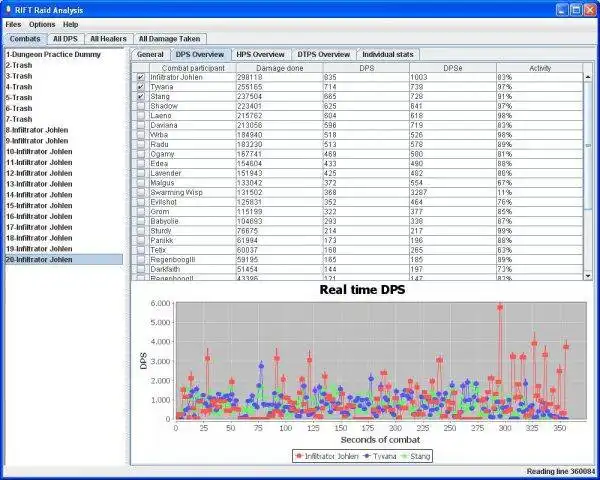Uncheck the Infiltrator Johlen participant checkbox
The height and width of the screenshot is (480, 600).
pyautogui.click(x=141, y=77)
